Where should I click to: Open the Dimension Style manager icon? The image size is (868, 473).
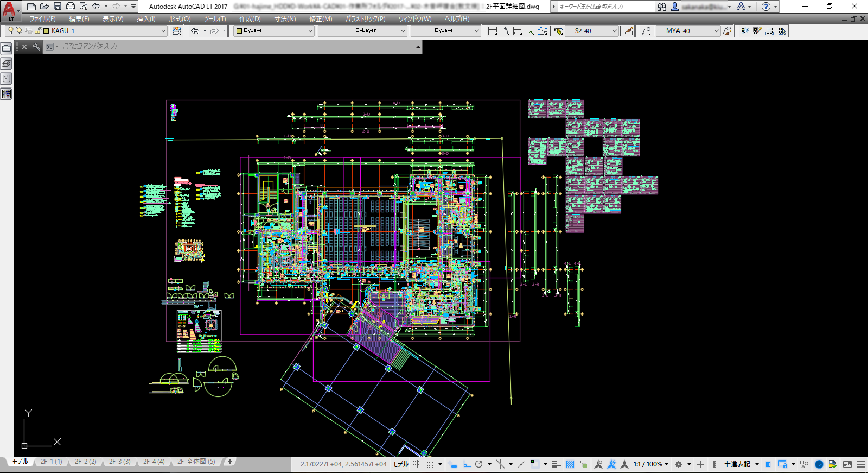[628, 31]
